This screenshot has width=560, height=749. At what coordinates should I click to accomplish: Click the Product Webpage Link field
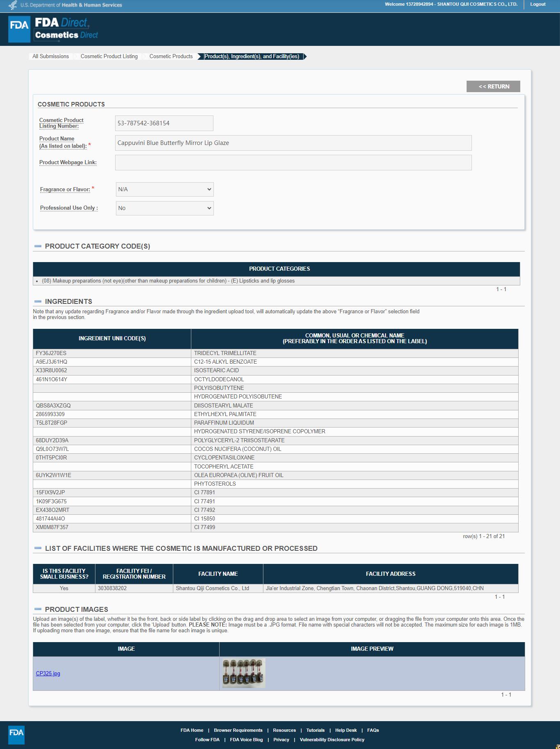pyautogui.click(x=293, y=163)
